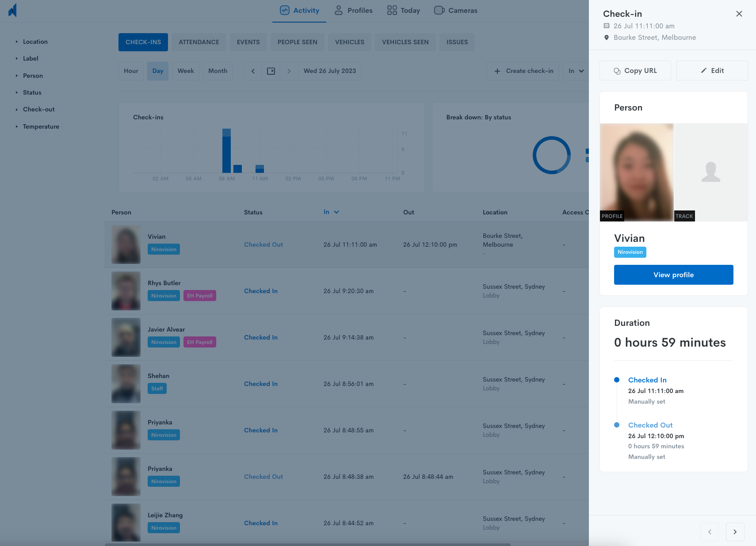This screenshot has height=546, width=756.
Task: Select the Week time range
Action: click(x=186, y=71)
